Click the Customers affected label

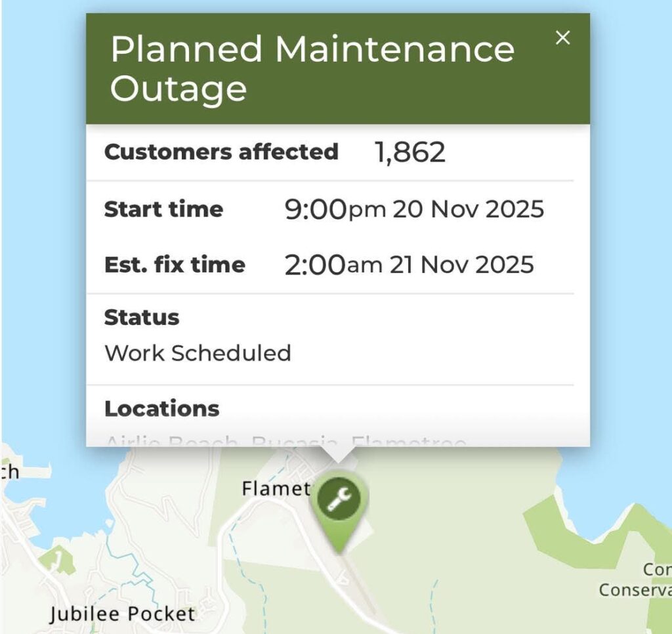coord(221,152)
